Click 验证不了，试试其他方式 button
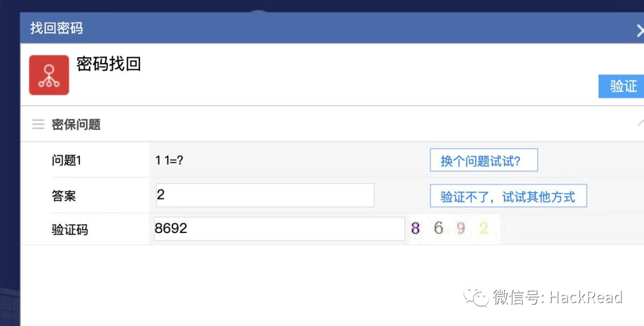The image size is (644, 326). click(x=508, y=196)
